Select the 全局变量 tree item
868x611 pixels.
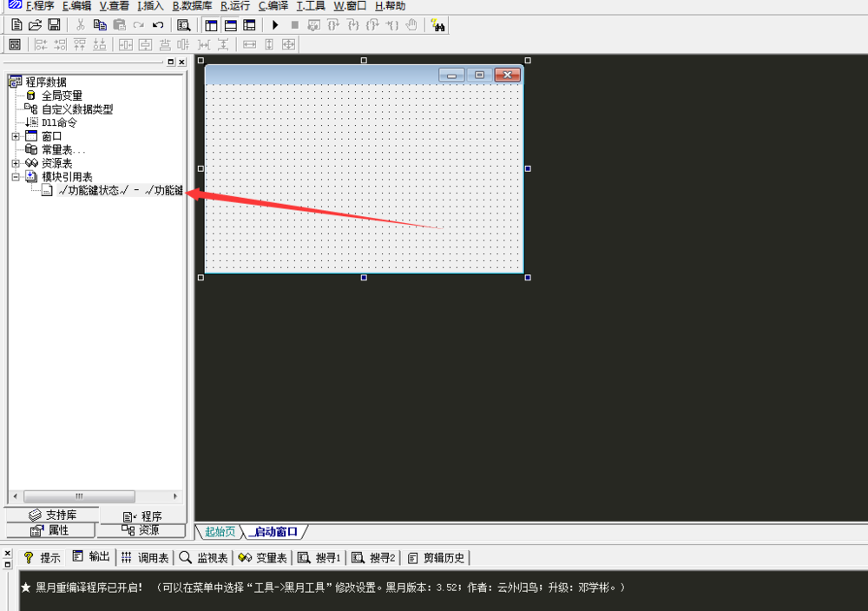coord(62,95)
